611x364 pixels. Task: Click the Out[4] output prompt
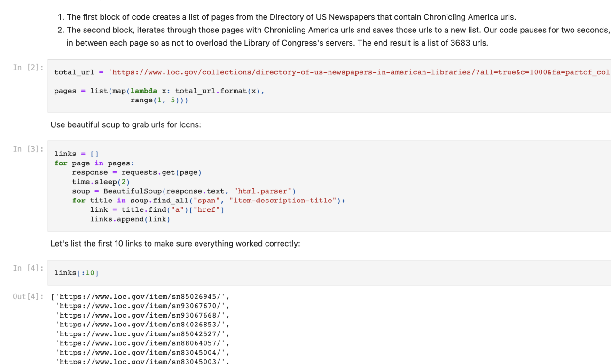[x=28, y=296]
